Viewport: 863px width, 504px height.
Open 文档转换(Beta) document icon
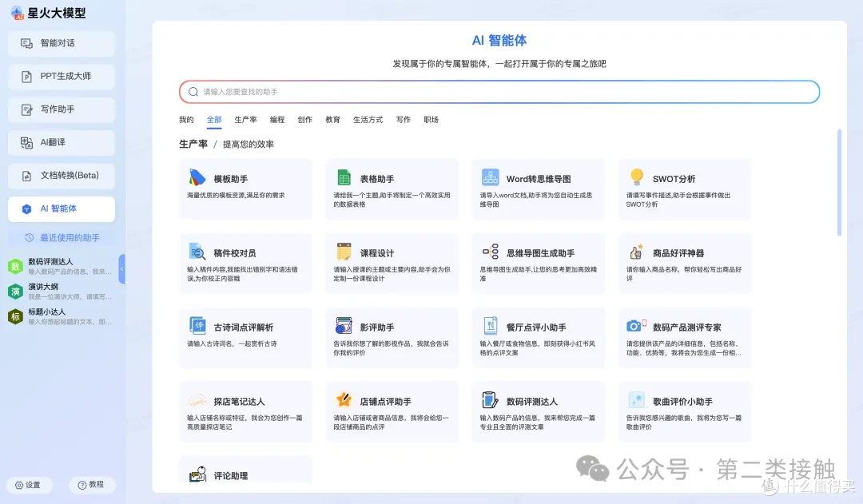click(26, 176)
